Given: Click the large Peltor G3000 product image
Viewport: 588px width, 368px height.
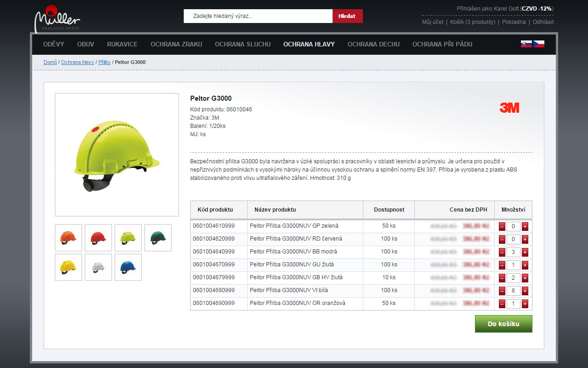Looking at the screenshot, I should tap(117, 155).
